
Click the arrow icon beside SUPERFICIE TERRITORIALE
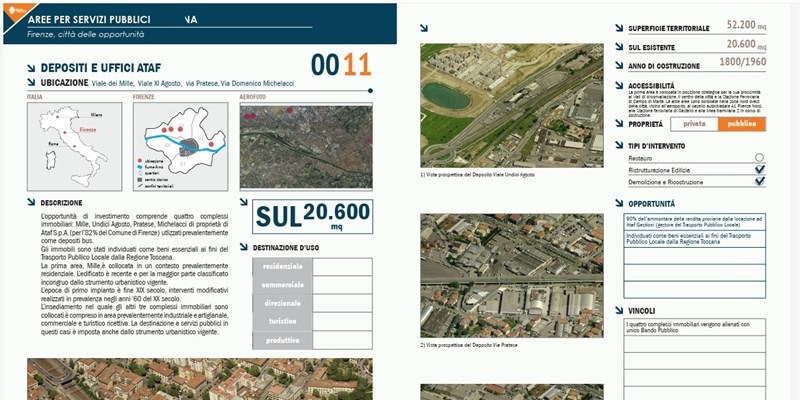619,28
